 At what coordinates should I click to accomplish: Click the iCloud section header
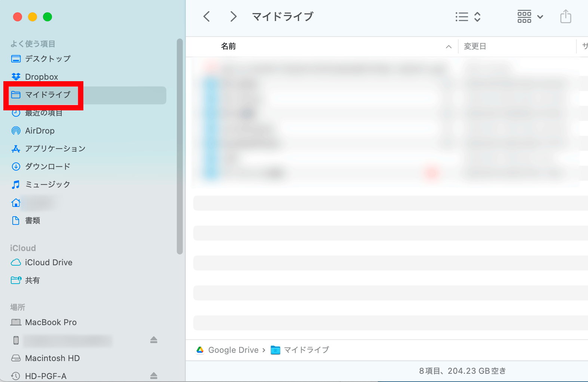click(x=23, y=248)
